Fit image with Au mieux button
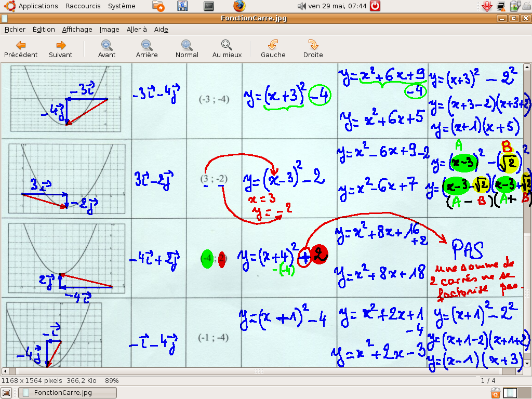532x399 pixels. pyautogui.click(x=227, y=49)
